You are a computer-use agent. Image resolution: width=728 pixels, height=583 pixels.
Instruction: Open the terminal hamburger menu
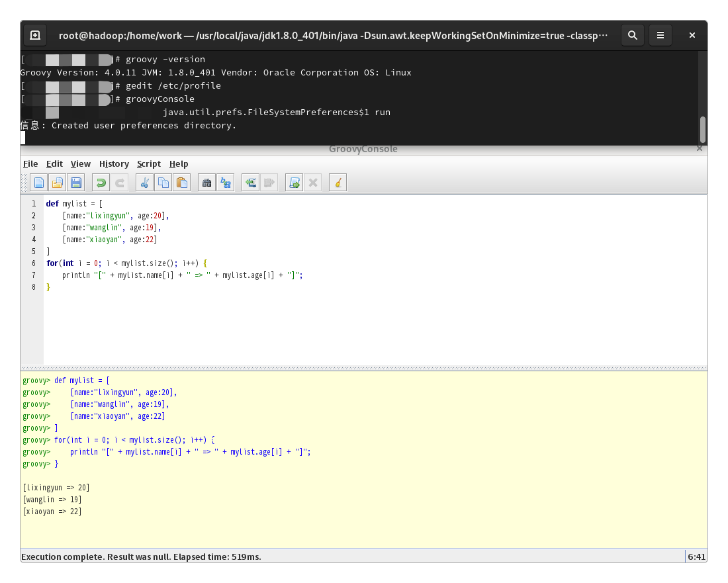(660, 35)
